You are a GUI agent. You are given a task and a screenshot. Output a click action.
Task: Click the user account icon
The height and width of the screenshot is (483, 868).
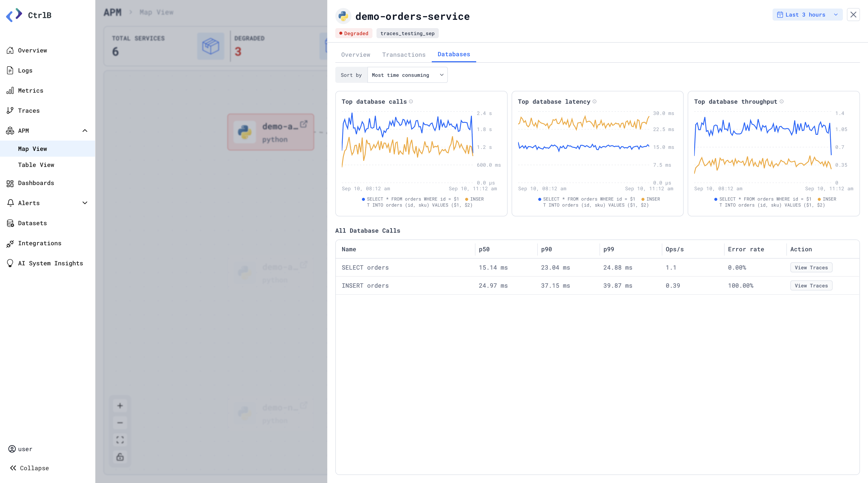(x=12, y=449)
